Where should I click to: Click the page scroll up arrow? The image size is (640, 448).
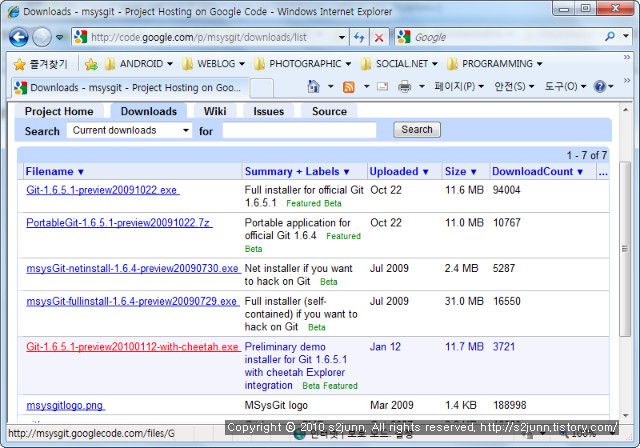click(x=625, y=110)
